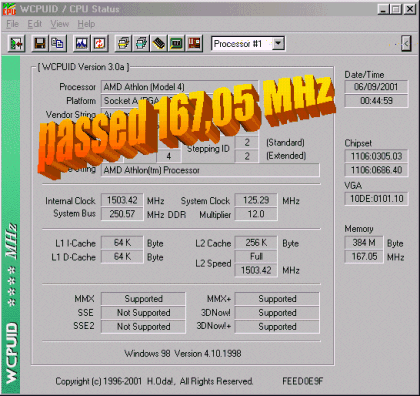Click the System Clock value 125.29
This screenshot has height=396, width=420.
point(256,200)
